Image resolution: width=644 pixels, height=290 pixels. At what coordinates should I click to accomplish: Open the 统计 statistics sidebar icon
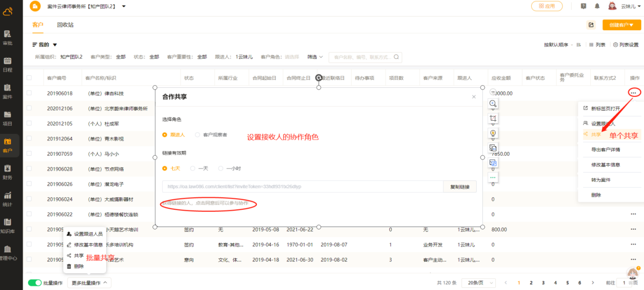[x=8, y=199]
